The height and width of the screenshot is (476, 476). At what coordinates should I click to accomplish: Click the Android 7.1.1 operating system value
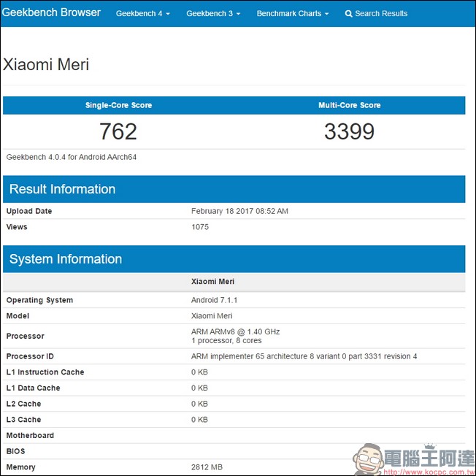coord(214,300)
